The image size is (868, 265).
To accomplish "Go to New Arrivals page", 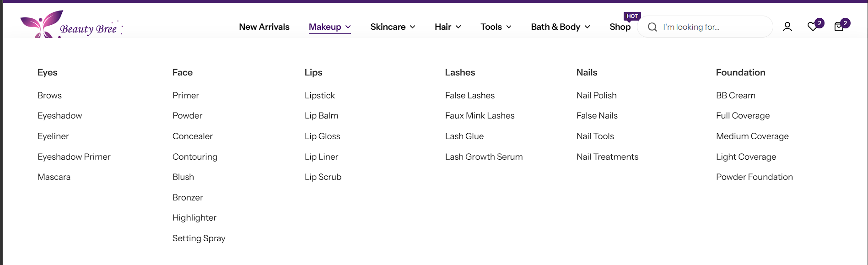I will [x=264, y=27].
